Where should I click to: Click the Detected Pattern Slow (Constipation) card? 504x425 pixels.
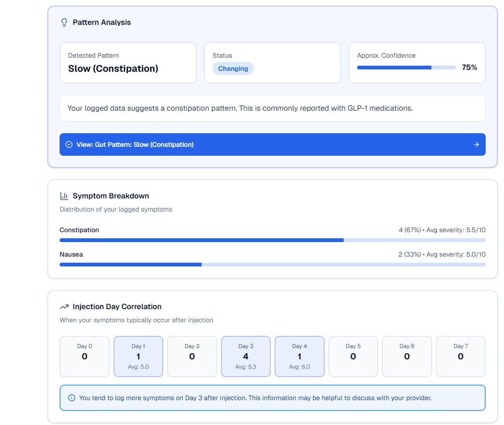[128, 63]
